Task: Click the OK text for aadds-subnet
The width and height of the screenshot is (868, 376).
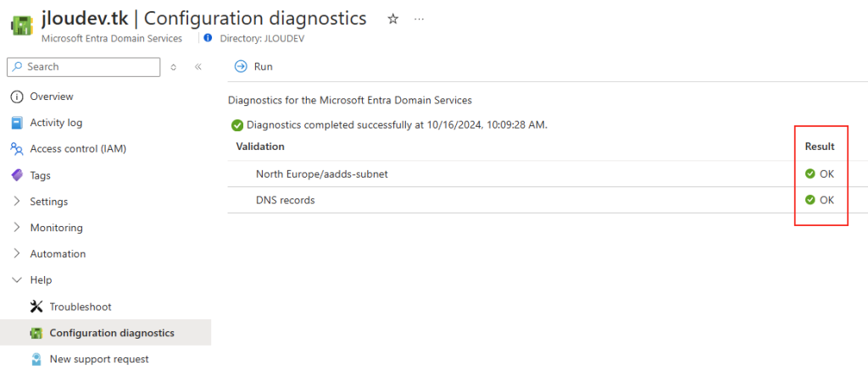Action: [826, 174]
